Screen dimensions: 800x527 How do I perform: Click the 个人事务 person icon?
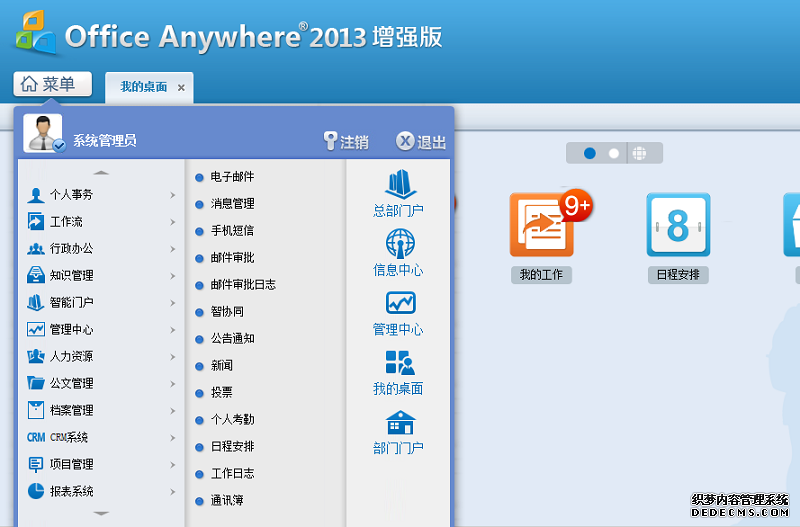tap(36, 195)
